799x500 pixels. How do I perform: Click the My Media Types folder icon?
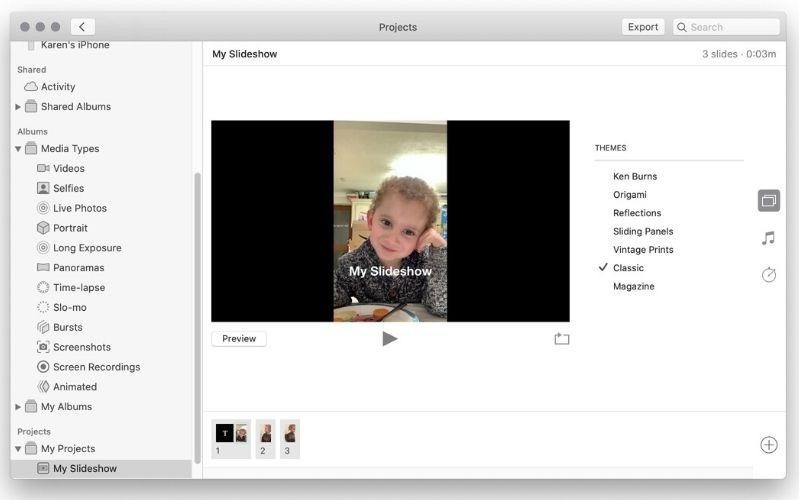(31, 148)
